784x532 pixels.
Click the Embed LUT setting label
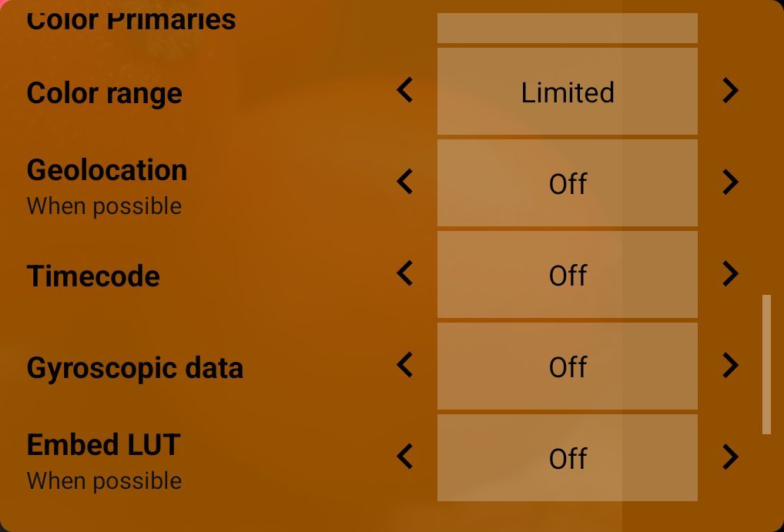click(103, 444)
